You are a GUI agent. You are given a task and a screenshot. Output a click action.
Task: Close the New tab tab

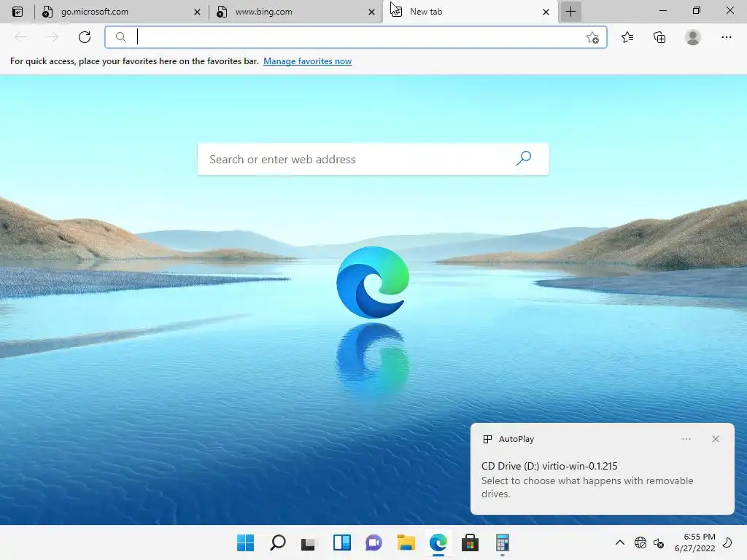[x=546, y=12]
